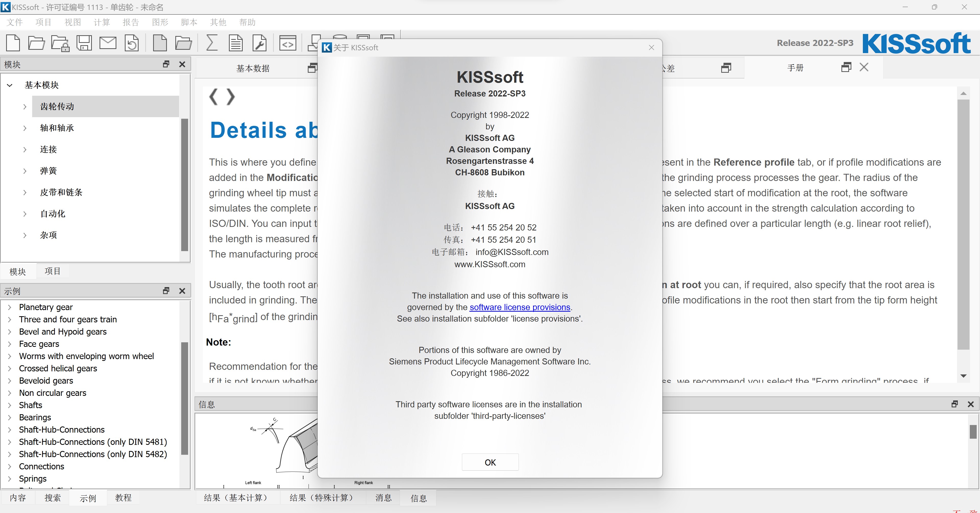Open a file via the folder icon
The width and height of the screenshot is (980, 513).
click(x=36, y=43)
